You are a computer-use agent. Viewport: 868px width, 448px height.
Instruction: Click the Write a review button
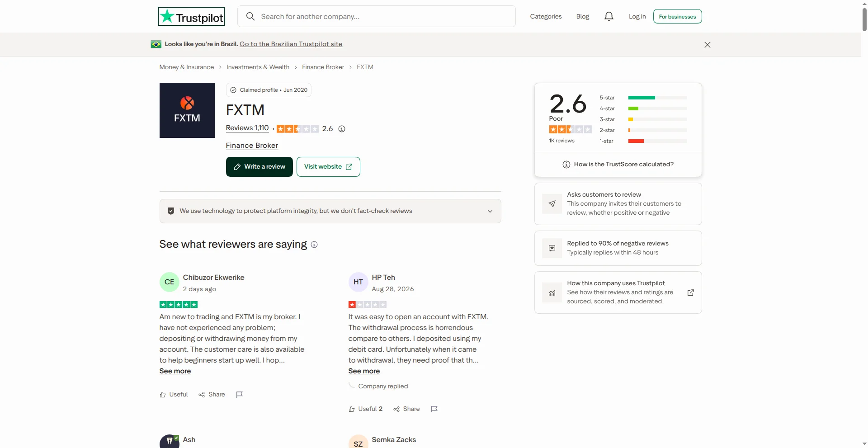tap(259, 167)
